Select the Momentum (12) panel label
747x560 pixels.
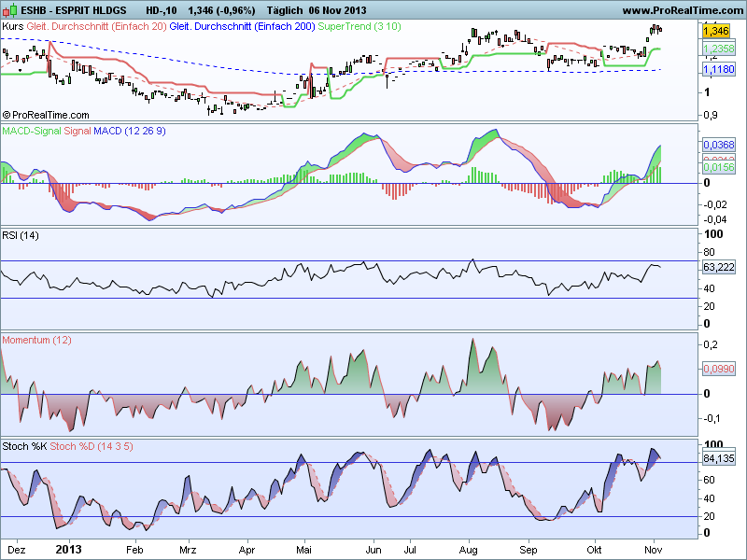point(36,340)
